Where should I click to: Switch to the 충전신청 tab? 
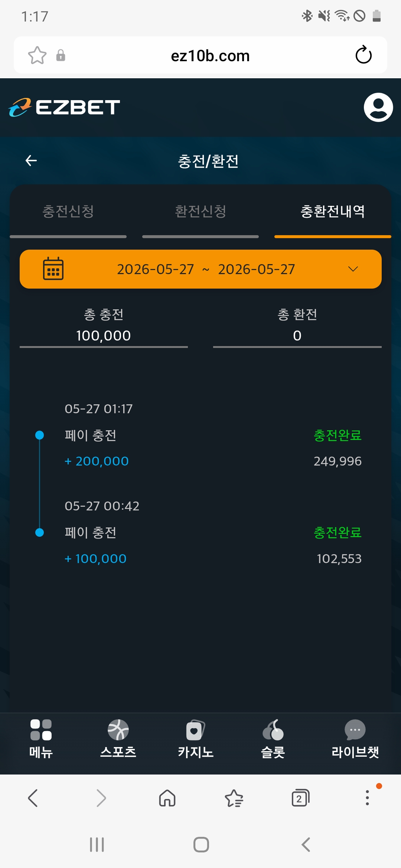pyautogui.click(x=68, y=212)
